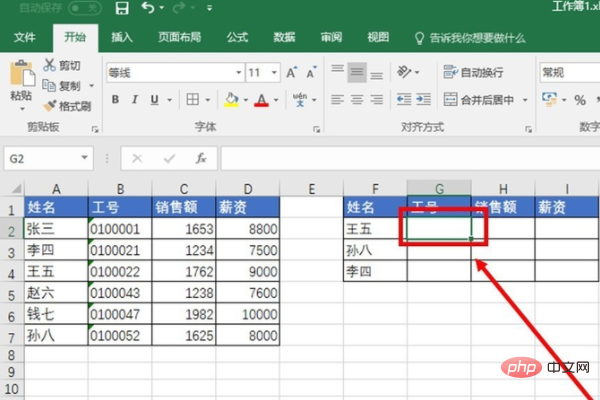600x400 pixels.
Task: Click the phonetic guide wén icon
Action: (x=300, y=100)
